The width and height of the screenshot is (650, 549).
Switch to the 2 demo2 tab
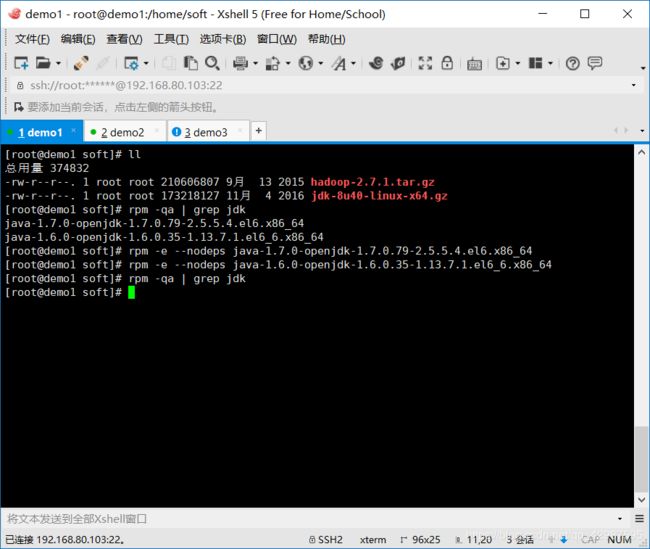[123, 133]
